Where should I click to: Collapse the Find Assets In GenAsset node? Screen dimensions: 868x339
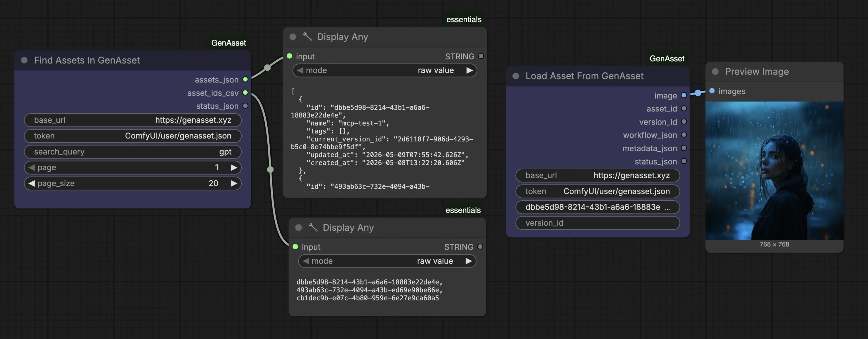tap(24, 60)
